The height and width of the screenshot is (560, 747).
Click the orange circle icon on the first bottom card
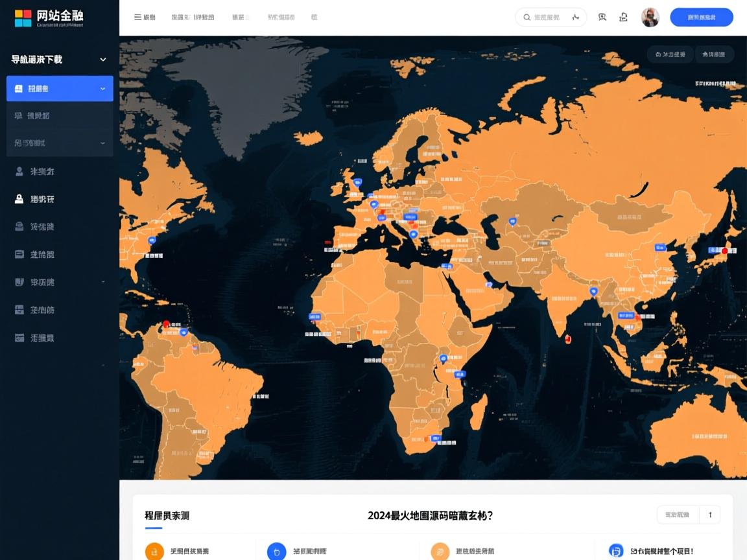[154, 550]
